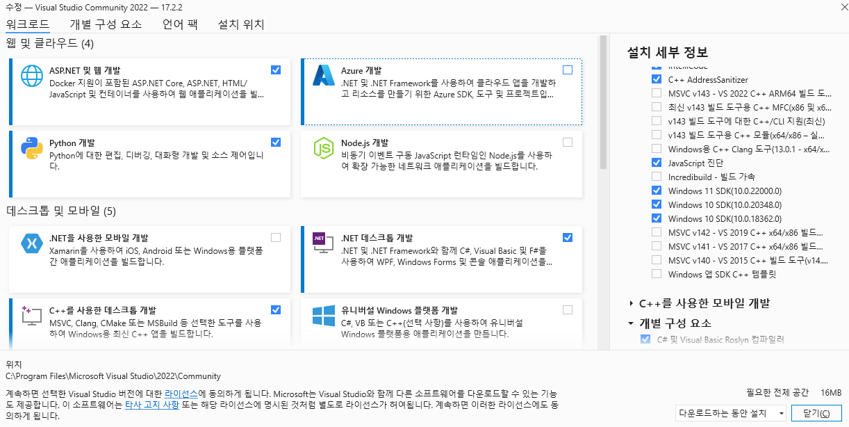The image size is (849, 427).
Task: Open the 타사 고지 사항 link
Action: click(x=152, y=405)
